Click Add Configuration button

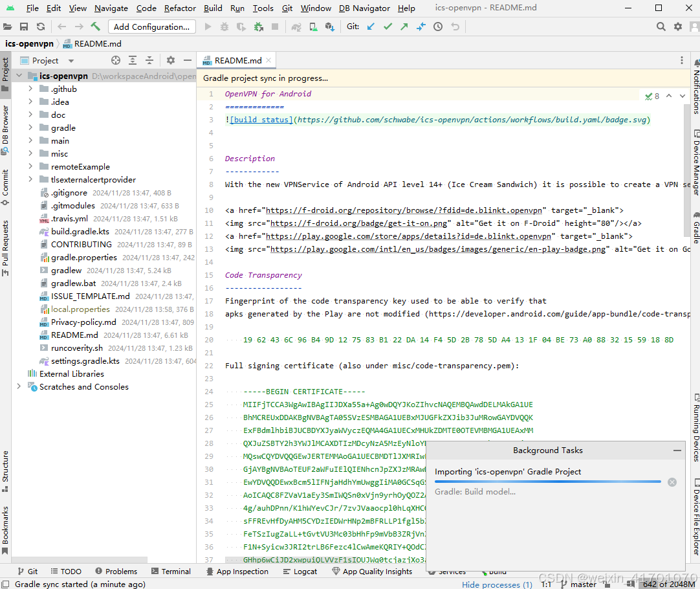tap(152, 27)
